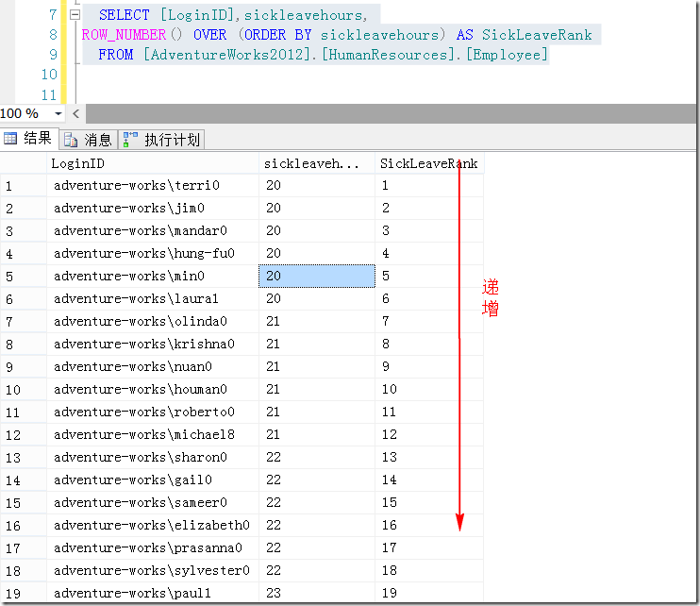
Task: Click cell adventure-works\sylvester0
Action: coord(152,570)
